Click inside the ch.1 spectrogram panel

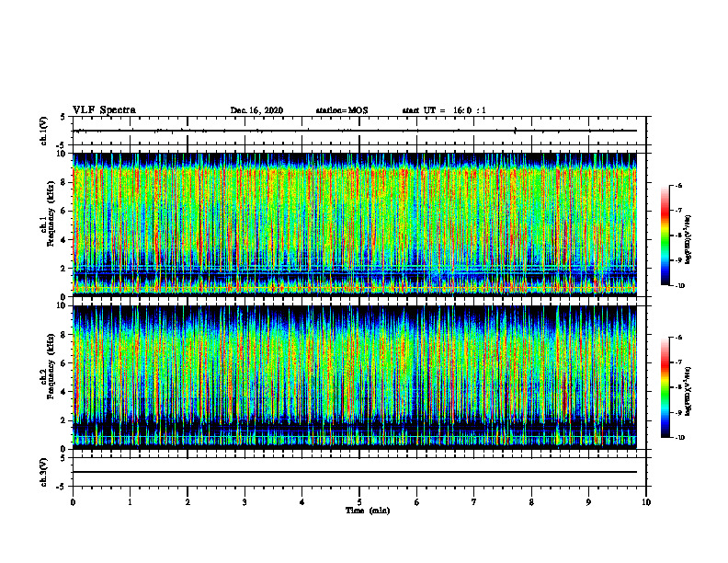(355, 224)
